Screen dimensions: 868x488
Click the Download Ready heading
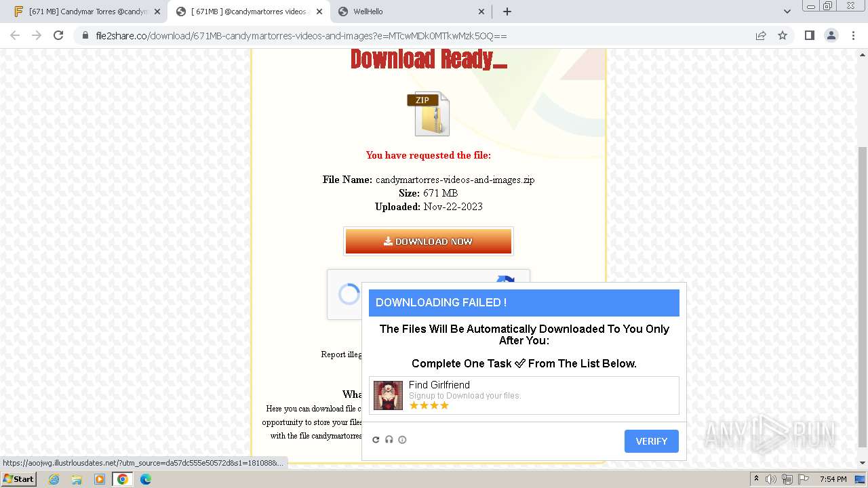pyautogui.click(x=429, y=60)
